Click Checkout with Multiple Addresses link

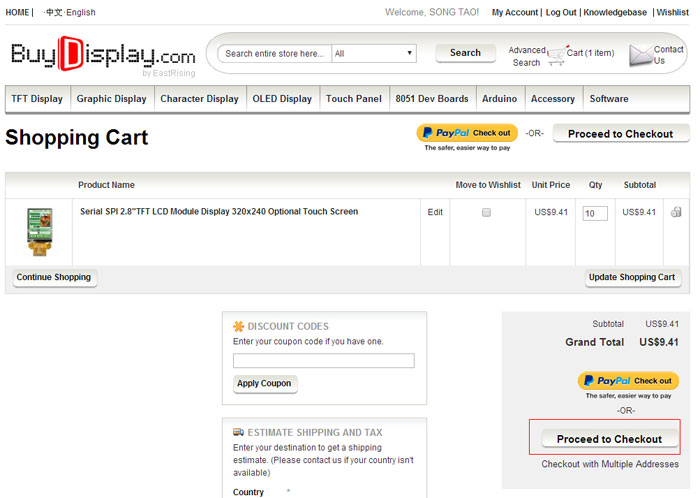(610, 464)
